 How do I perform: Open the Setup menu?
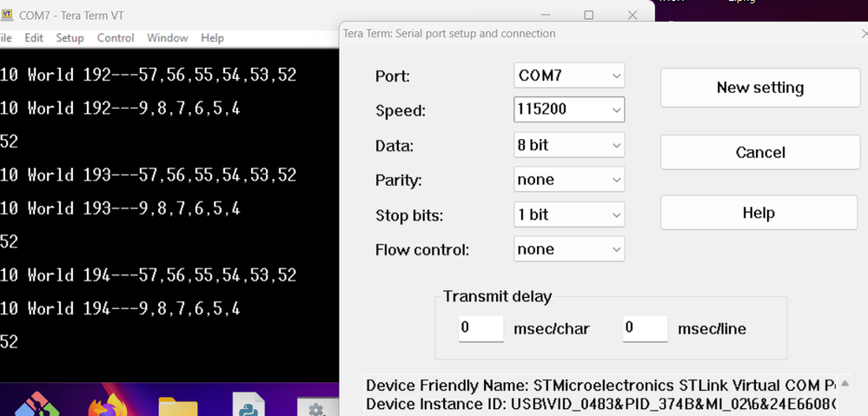pos(70,38)
